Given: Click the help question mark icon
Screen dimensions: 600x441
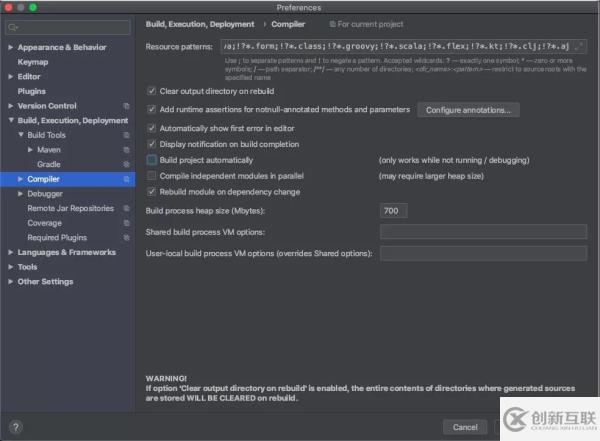Looking at the screenshot, I should point(16,427).
